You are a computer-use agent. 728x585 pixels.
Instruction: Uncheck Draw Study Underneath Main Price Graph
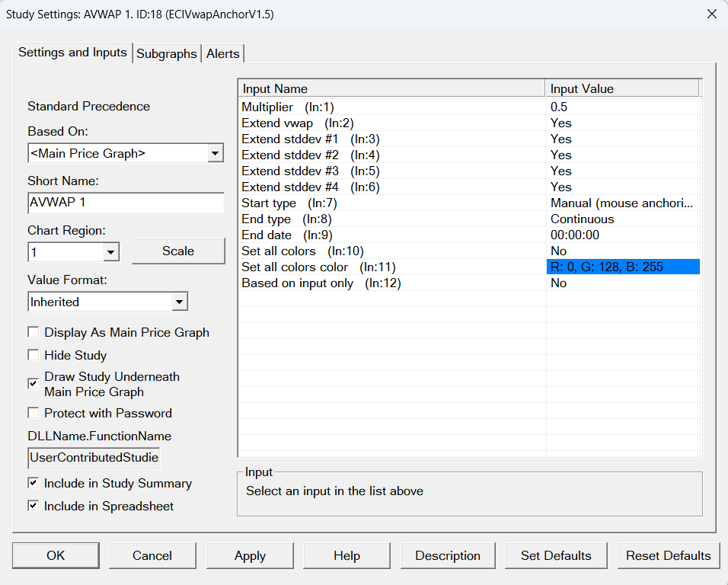coord(34,383)
